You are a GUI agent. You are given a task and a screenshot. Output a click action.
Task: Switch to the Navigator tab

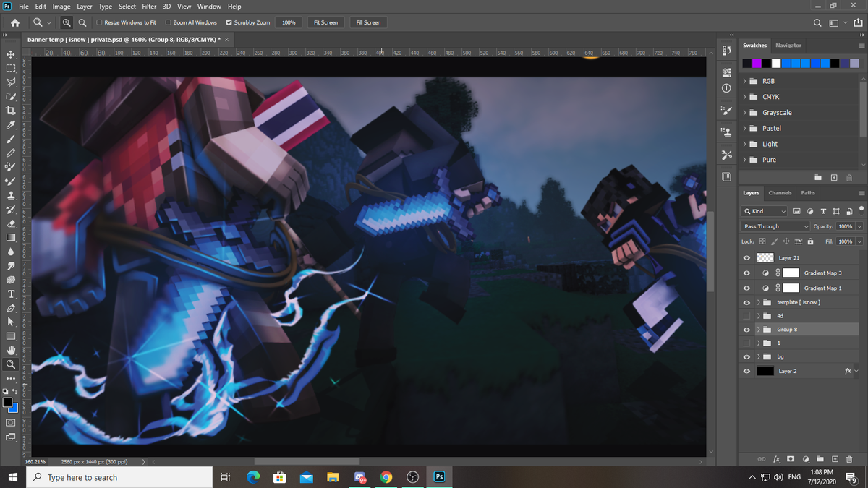point(788,46)
